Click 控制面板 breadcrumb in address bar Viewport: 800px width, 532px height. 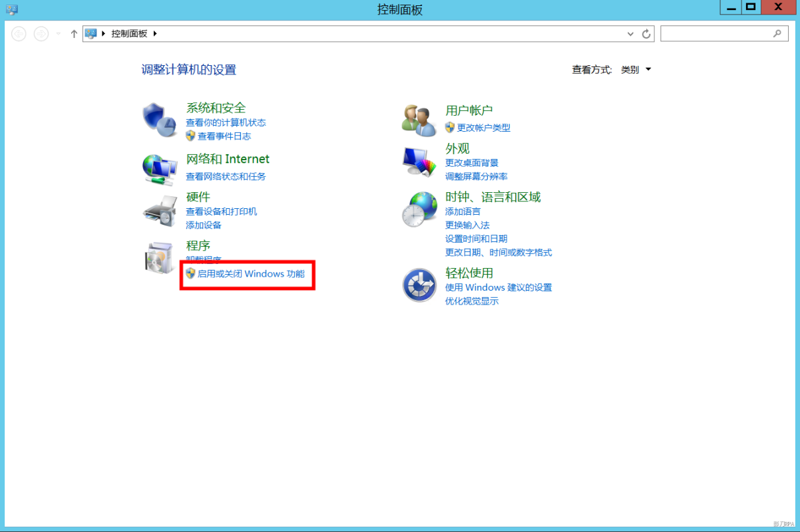click(x=129, y=33)
